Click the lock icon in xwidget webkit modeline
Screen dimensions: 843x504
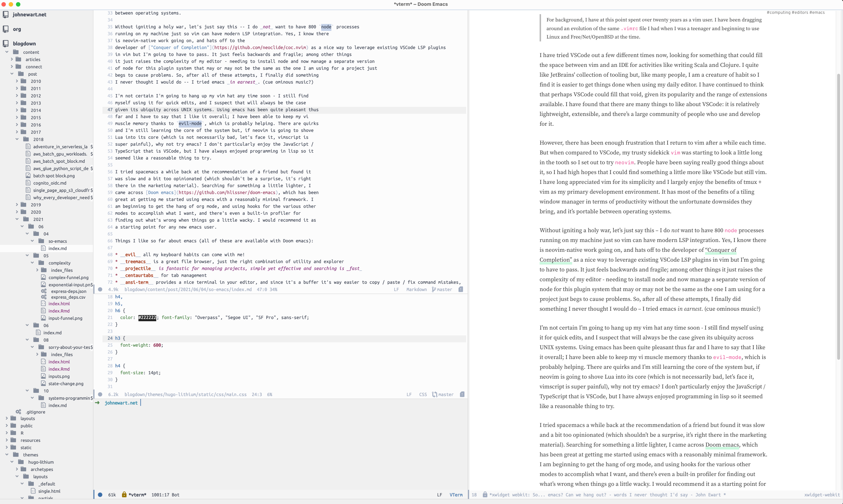[485, 494]
